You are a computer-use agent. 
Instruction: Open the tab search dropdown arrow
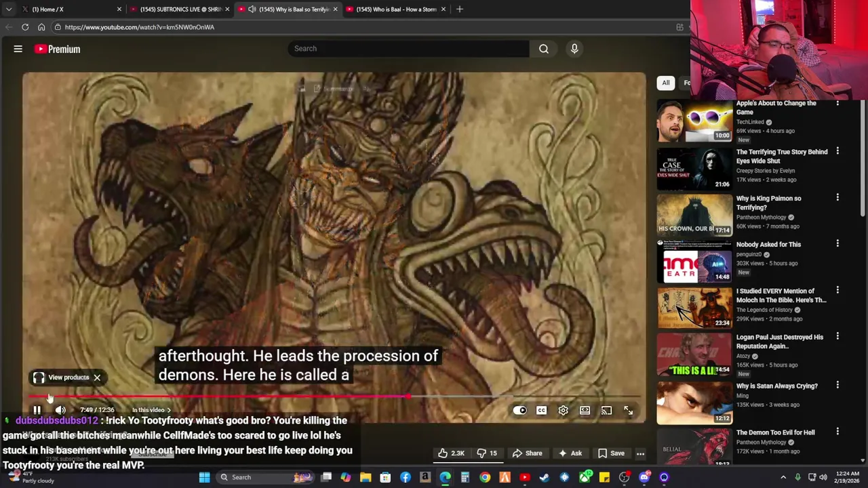point(8,9)
